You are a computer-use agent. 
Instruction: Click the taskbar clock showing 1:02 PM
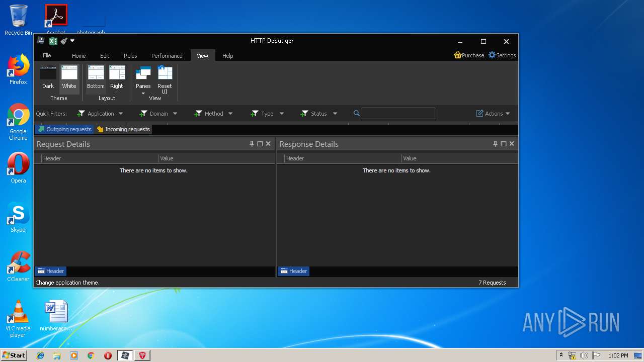[618, 355]
